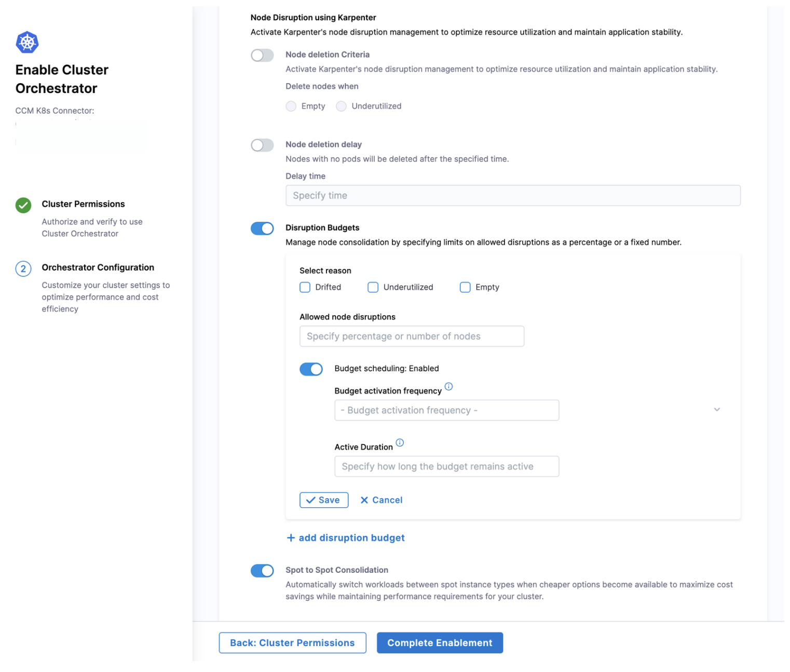Check the Drifted reason checkbox

[x=305, y=287]
